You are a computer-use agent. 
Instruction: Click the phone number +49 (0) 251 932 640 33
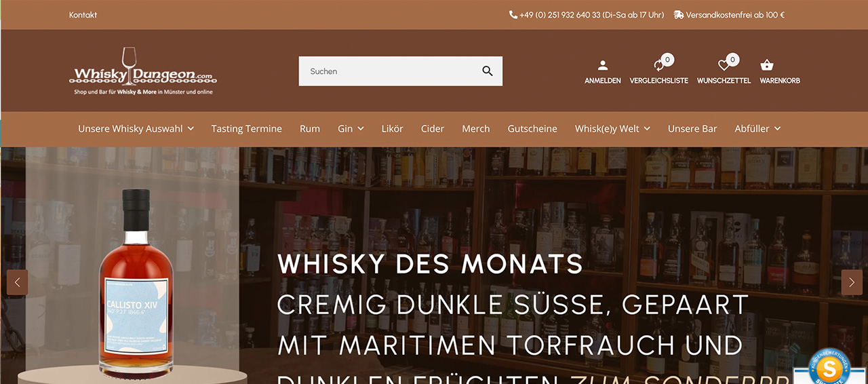click(587, 15)
